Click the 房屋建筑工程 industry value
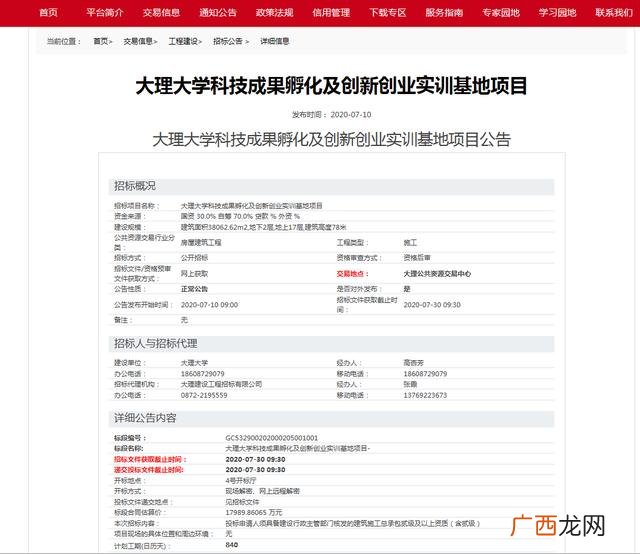This screenshot has width=640, height=554. (x=201, y=243)
